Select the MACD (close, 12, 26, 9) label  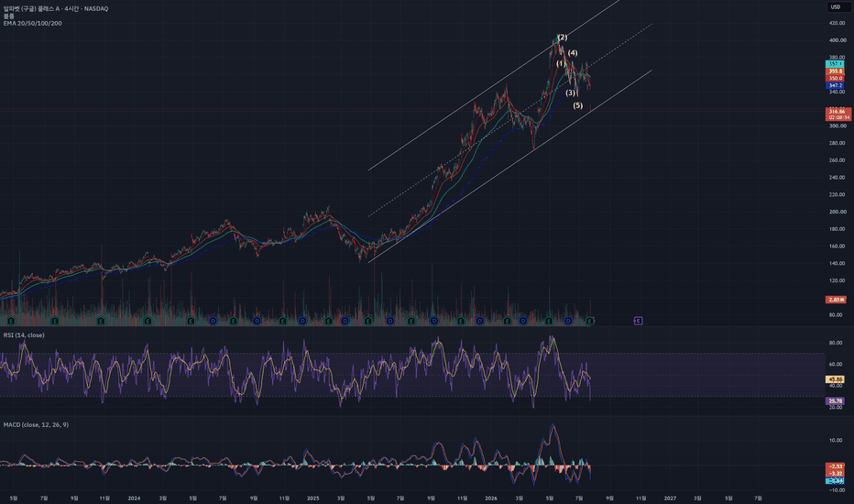pos(36,424)
